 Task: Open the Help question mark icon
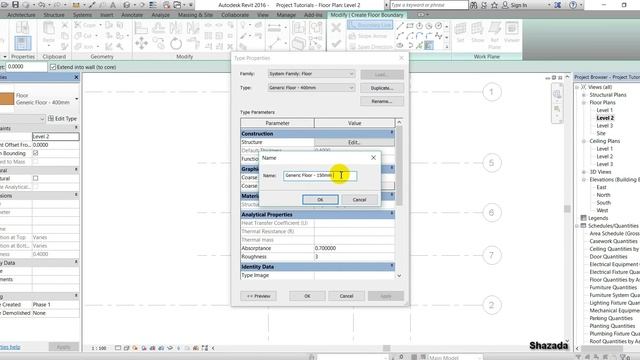[573, 5]
